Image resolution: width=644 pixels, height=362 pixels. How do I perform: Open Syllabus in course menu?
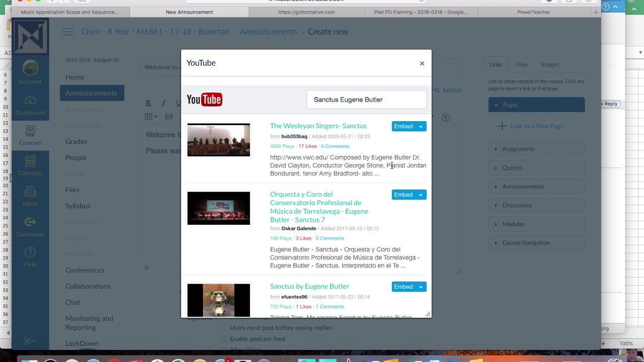click(77, 206)
